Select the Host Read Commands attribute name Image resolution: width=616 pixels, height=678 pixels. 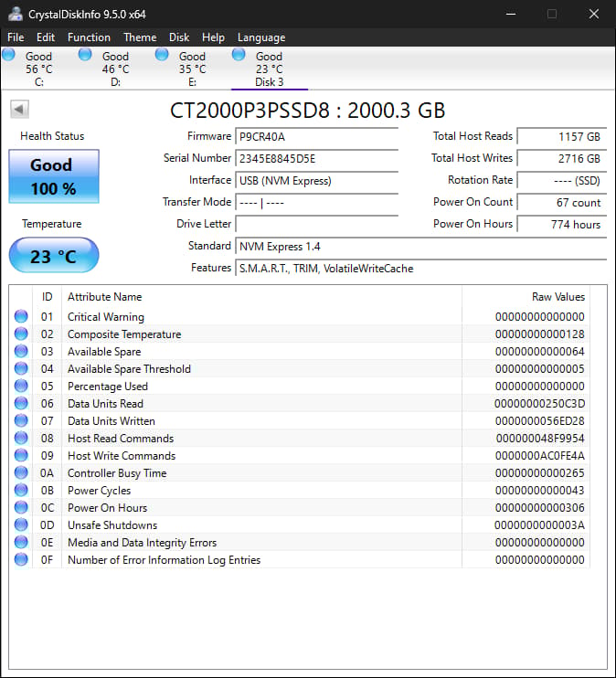pos(121,439)
